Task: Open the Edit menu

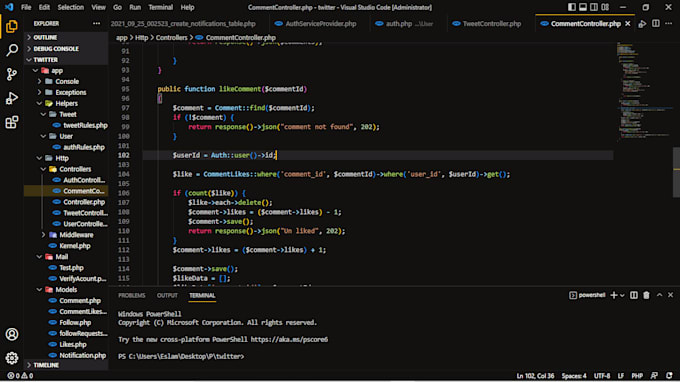Action: coord(44,7)
